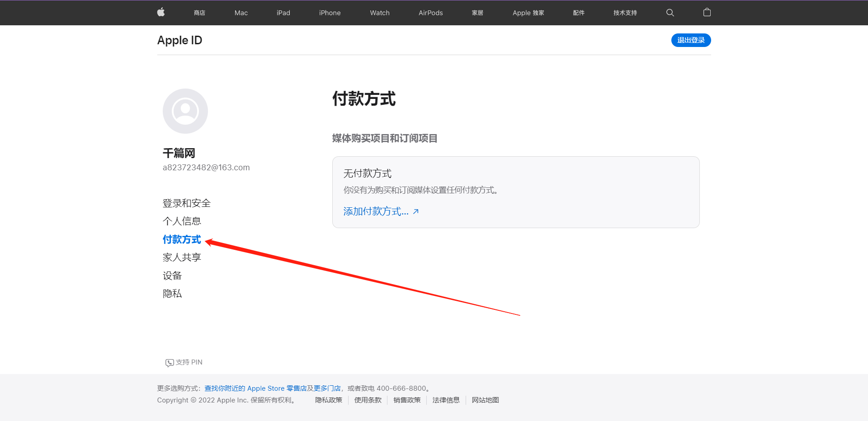Viewport: 868px width, 421px height.
Task: Open the 隐私政策 footer link
Action: coord(329,400)
